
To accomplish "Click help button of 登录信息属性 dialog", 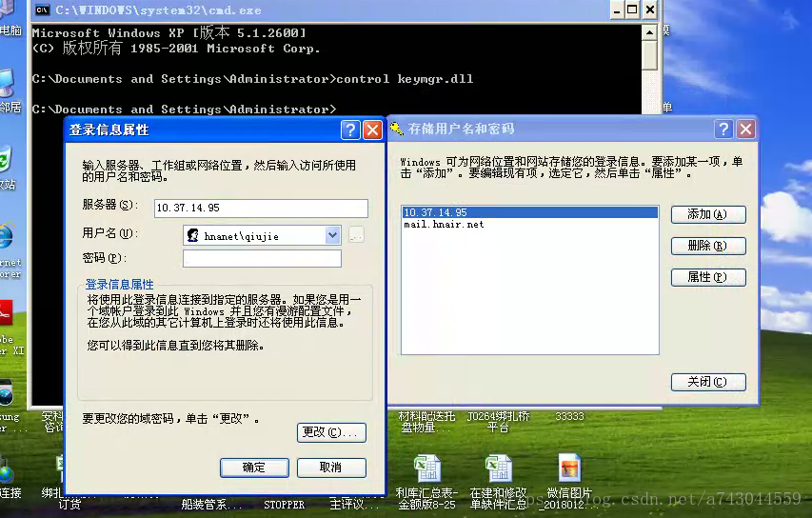I will 350,129.
